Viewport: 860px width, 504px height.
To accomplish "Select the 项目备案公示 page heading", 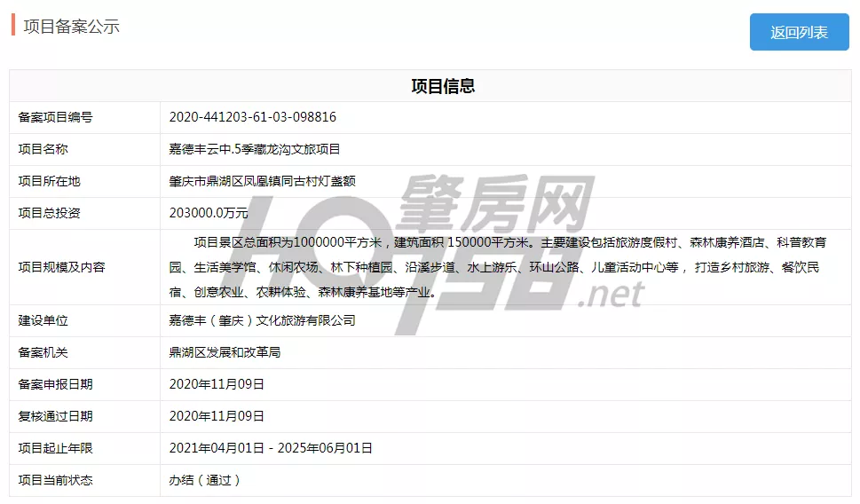I will [x=71, y=27].
